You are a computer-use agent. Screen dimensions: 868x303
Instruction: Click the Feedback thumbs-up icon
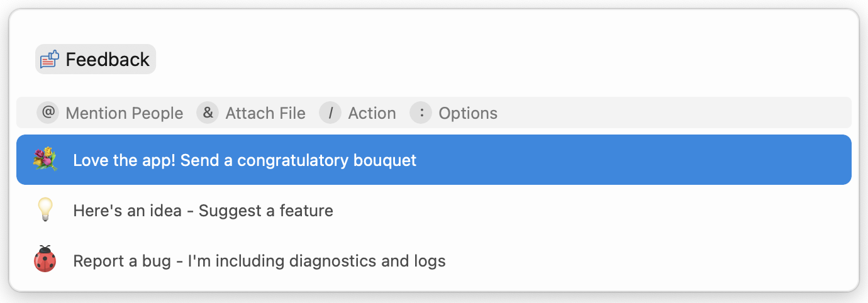(x=50, y=59)
